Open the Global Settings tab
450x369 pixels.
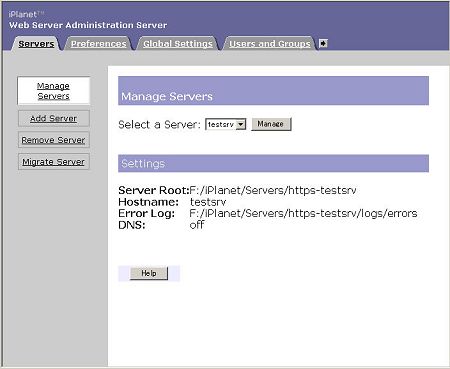pos(178,44)
